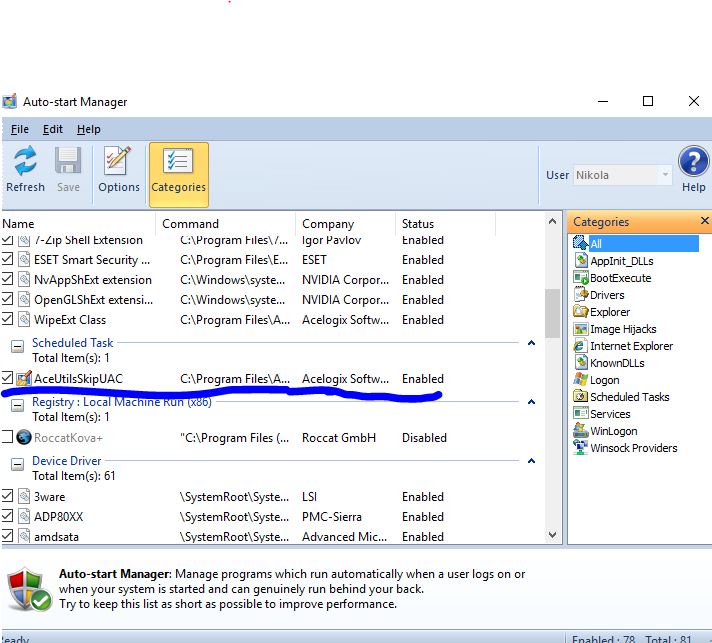Open the Edit menu
The width and height of the screenshot is (712, 643).
click(x=53, y=129)
